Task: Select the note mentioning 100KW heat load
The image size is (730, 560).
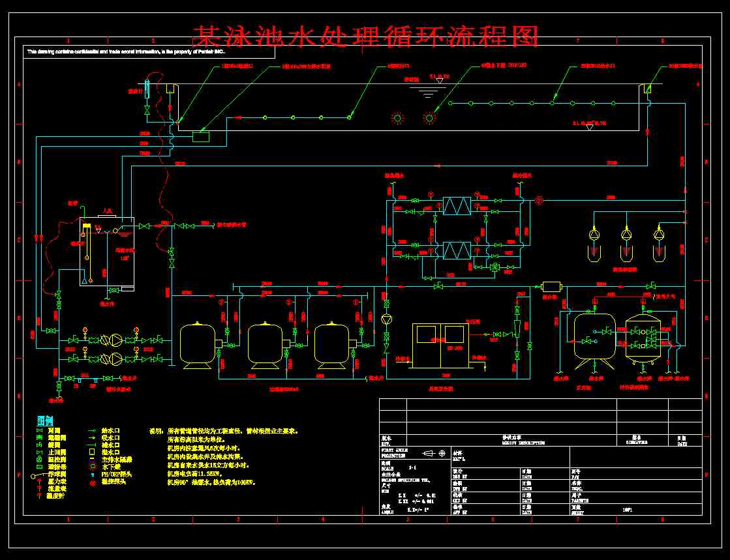Action: coord(211,483)
